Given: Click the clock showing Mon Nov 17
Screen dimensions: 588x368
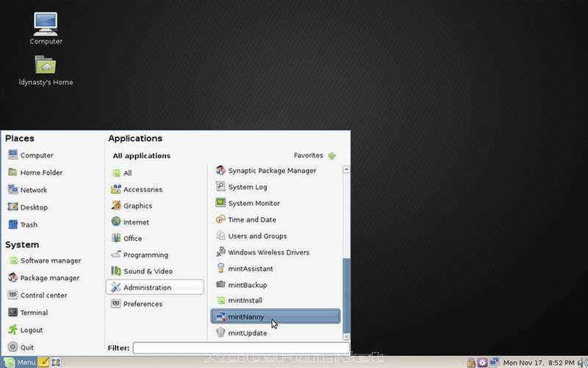Looking at the screenshot, I should pyautogui.click(x=539, y=363).
